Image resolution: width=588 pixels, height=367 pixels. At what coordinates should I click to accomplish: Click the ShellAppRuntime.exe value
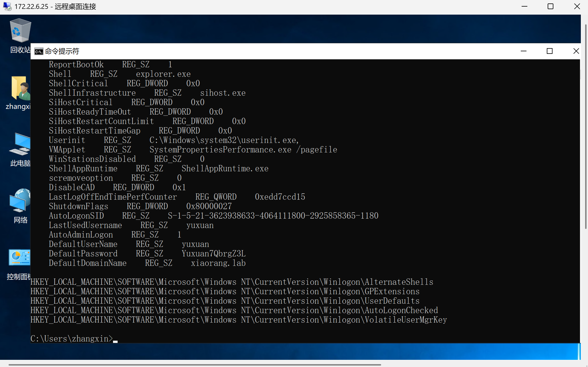(225, 168)
